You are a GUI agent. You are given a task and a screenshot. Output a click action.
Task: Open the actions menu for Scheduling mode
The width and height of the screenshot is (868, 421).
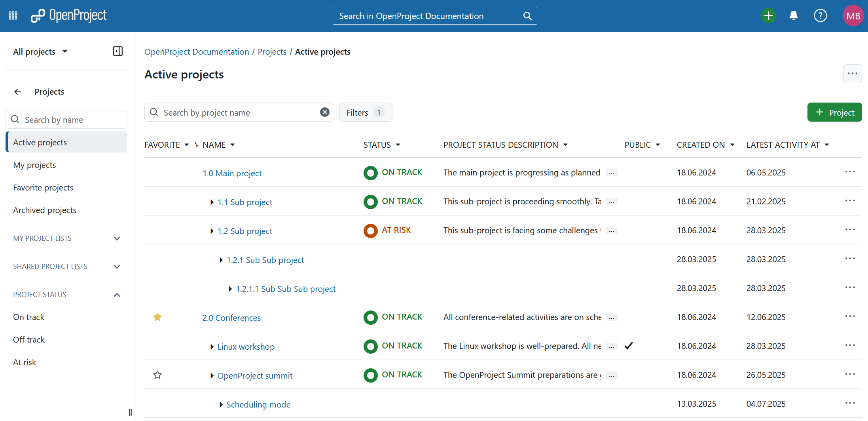click(850, 403)
